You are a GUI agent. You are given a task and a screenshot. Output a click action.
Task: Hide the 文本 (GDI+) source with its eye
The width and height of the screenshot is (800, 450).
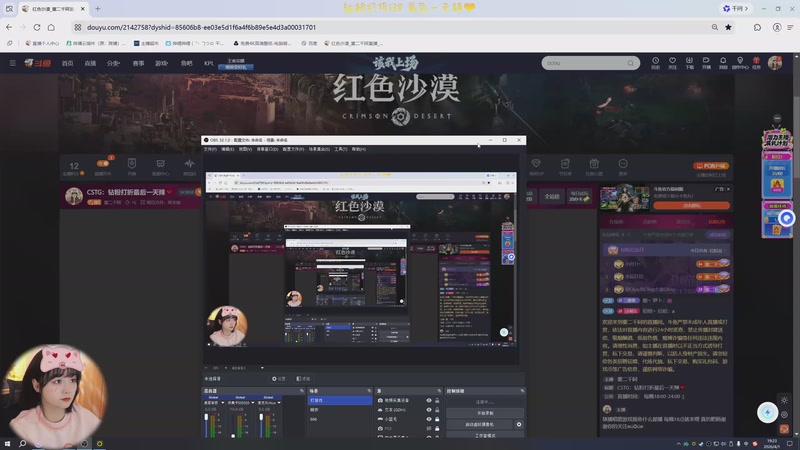click(x=429, y=410)
